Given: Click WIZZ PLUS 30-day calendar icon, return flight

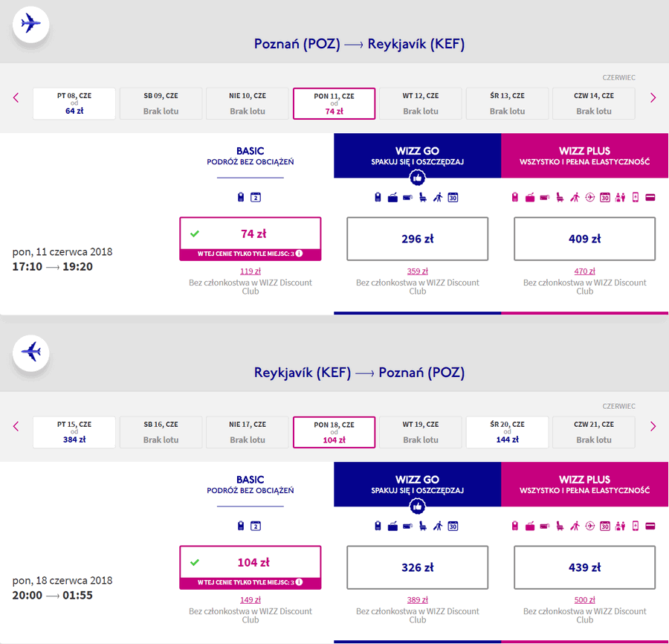Looking at the screenshot, I should point(605,527).
